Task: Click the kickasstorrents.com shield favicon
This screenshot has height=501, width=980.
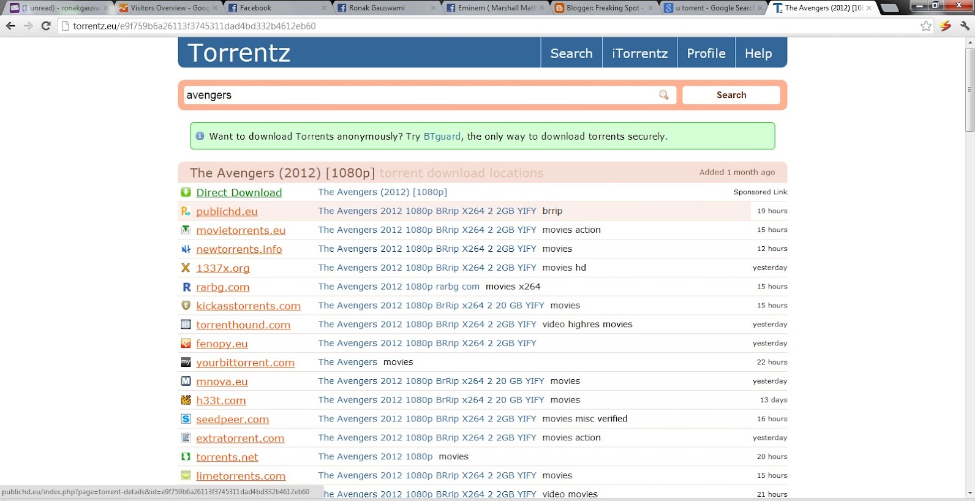Action: 186,306
